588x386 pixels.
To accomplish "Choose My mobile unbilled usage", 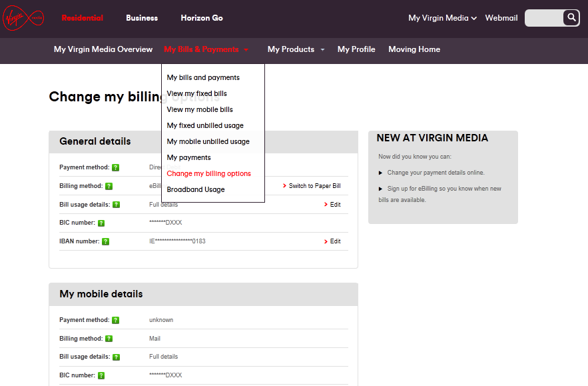I will coord(208,141).
